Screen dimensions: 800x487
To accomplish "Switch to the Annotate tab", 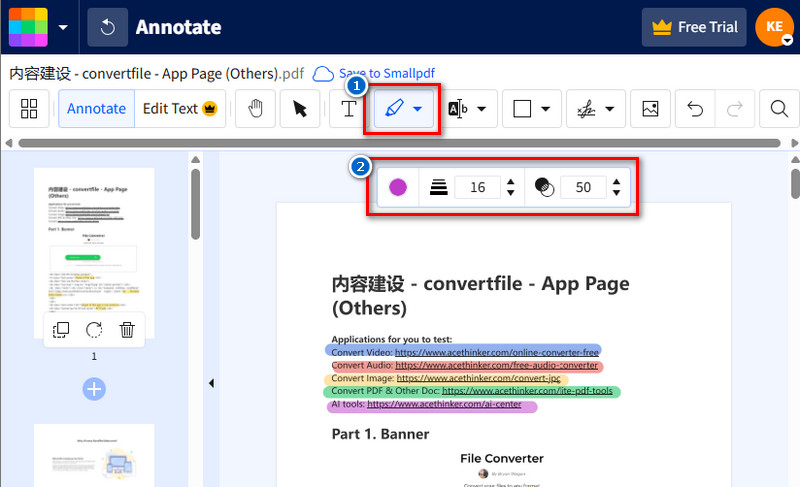I will point(96,109).
